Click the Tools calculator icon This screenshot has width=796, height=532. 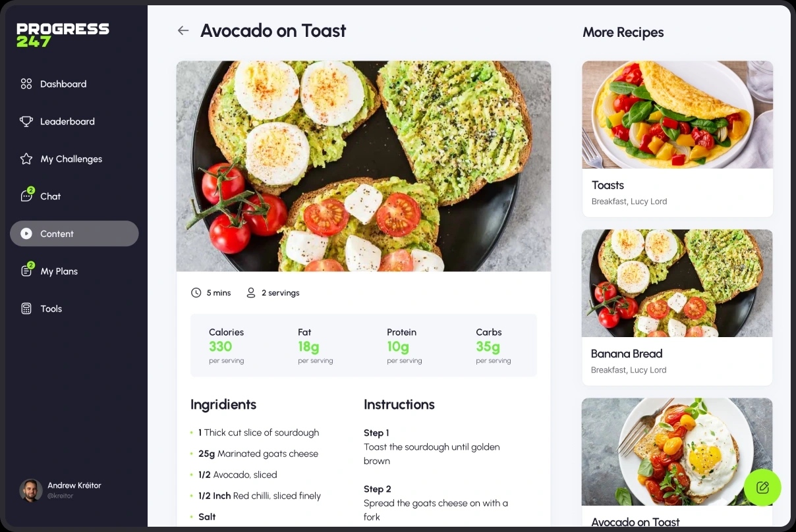tap(26, 309)
